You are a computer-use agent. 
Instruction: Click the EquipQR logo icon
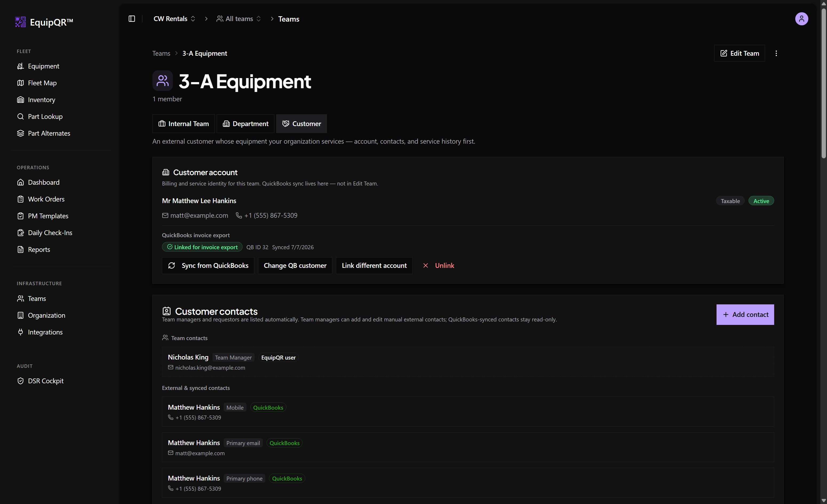[x=21, y=22]
